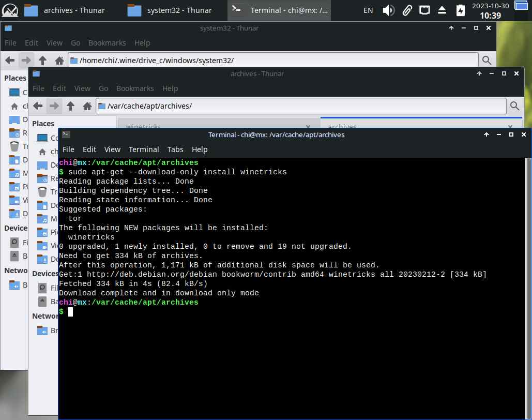The image size is (532, 420).
Task: Open the terminal Help menu
Action: 200,149
